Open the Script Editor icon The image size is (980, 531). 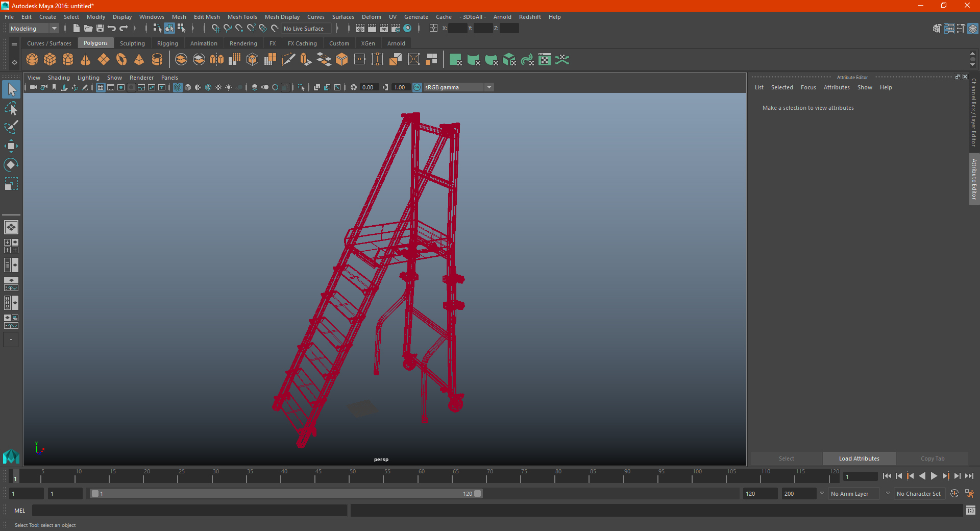pyautogui.click(x=971, y=510)
